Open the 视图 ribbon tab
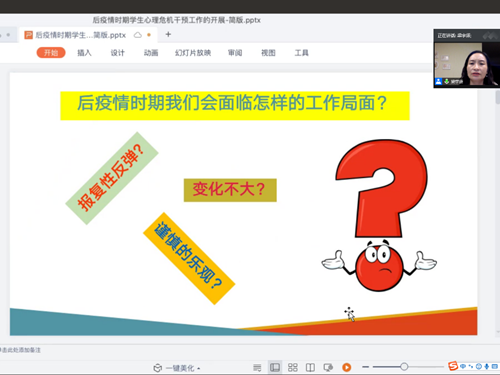 [x=268, y=53]
